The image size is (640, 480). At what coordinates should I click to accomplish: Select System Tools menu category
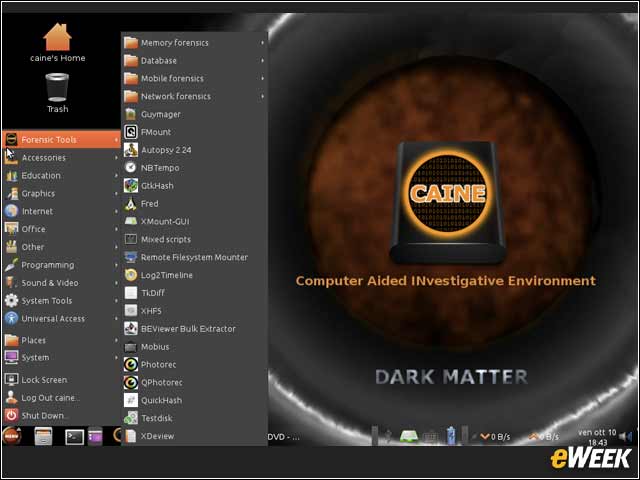coord(62,301)
